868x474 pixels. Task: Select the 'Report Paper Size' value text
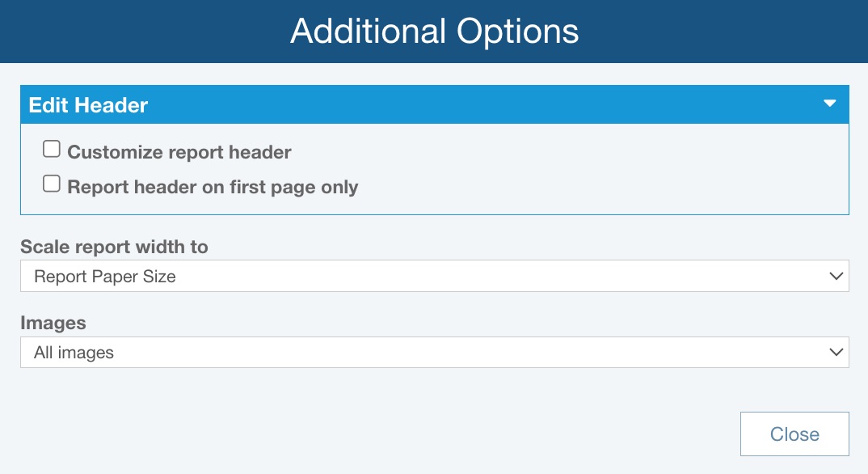(105, 277)
